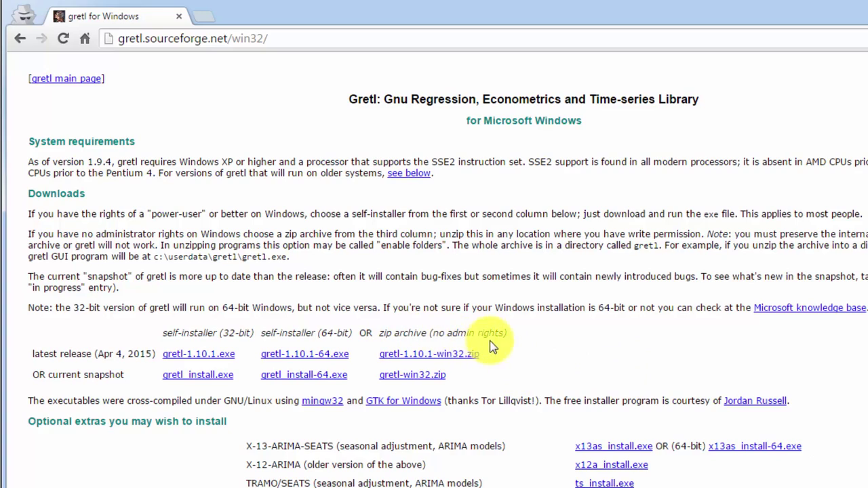Download snapshot gretl_install.exe

[x=198, y=375]
